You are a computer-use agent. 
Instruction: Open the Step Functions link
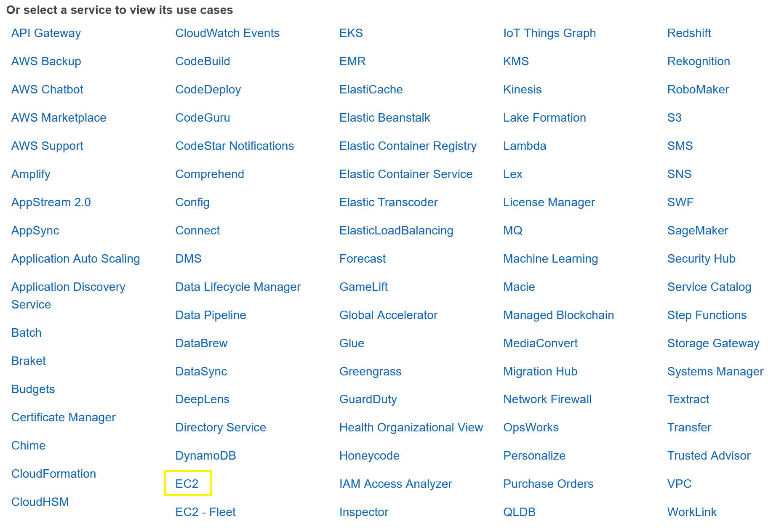click(707, 315)
